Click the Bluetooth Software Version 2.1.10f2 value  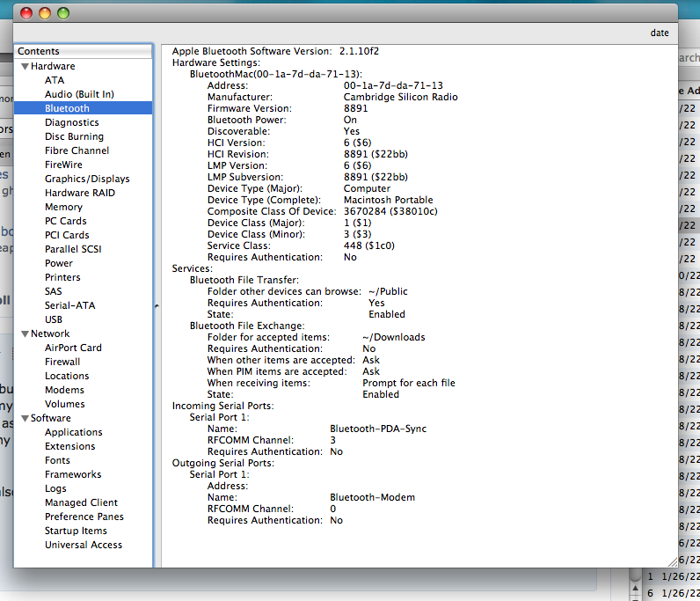pyautogui.click(x=359, y=51)
